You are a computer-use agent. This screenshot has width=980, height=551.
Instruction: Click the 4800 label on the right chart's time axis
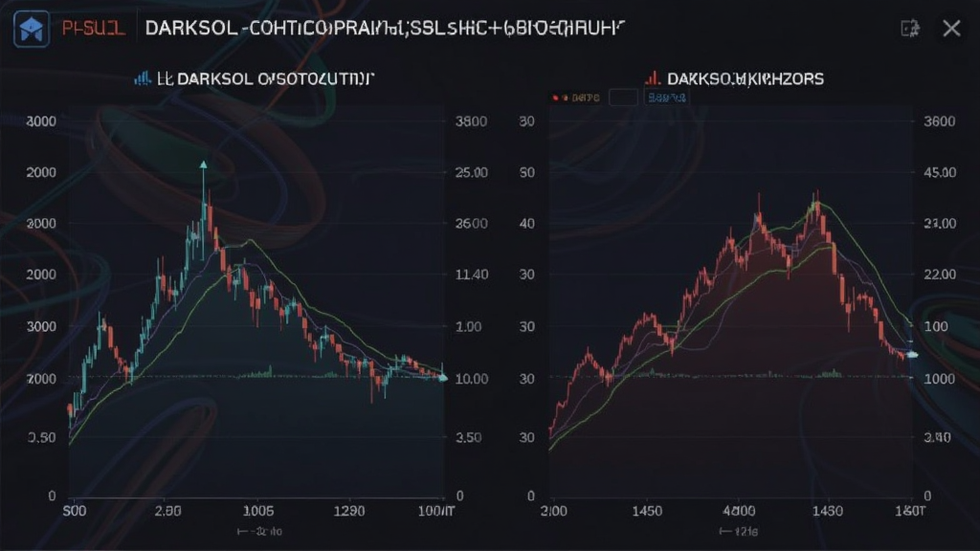739,511
